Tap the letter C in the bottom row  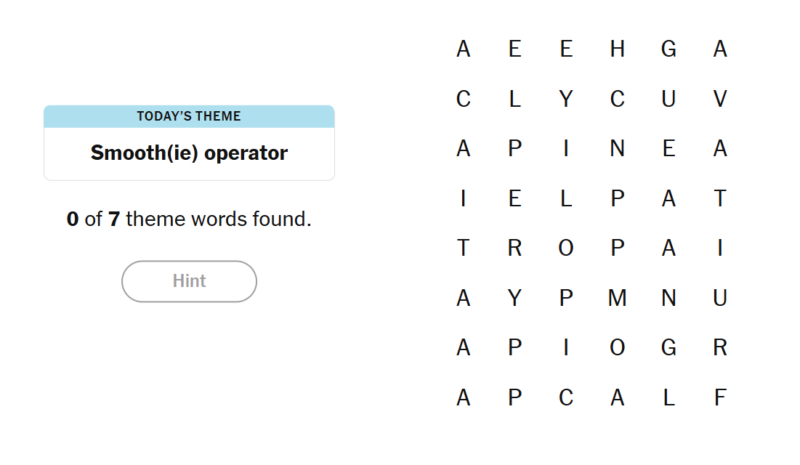pos(566,398)
